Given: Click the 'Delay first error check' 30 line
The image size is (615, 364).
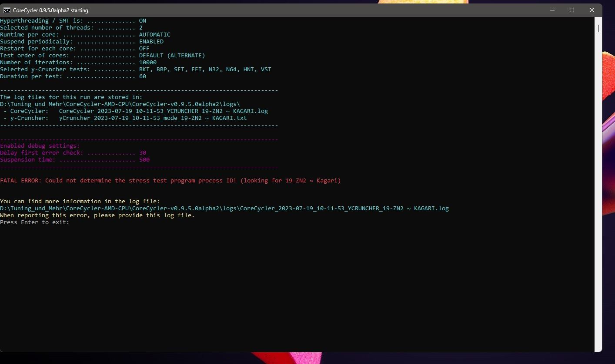Looking at the screenshot, I should click(73, 153).
